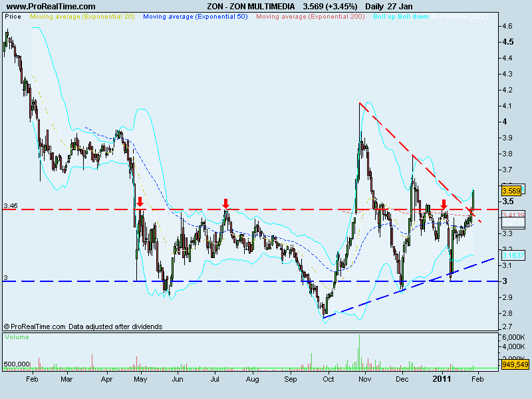Click the 4.1 price axis label
The width and height of the screenshot is (532, 399).
507,106
